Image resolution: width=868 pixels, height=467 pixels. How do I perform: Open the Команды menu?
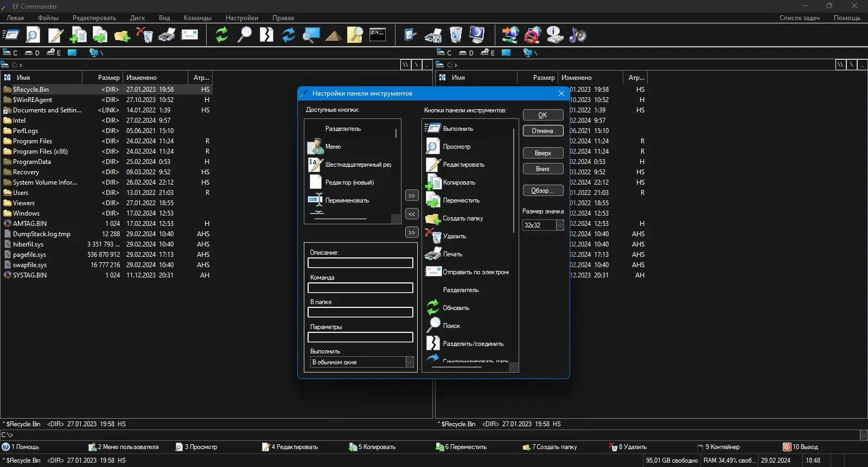pos(197,17)
